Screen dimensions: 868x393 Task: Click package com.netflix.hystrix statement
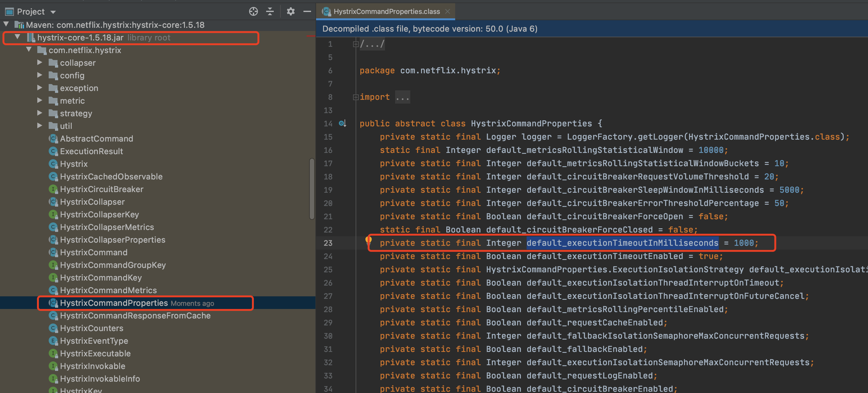(430, 70)
